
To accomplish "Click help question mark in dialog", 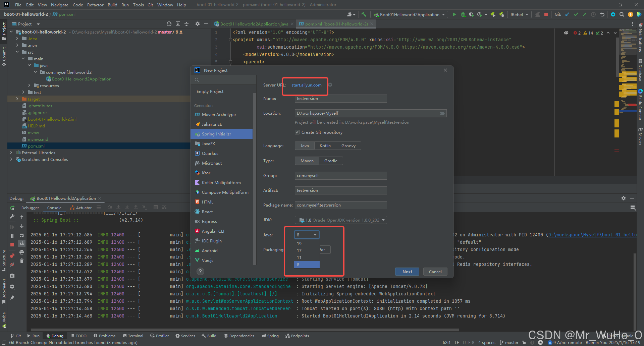I will (200, 272).
